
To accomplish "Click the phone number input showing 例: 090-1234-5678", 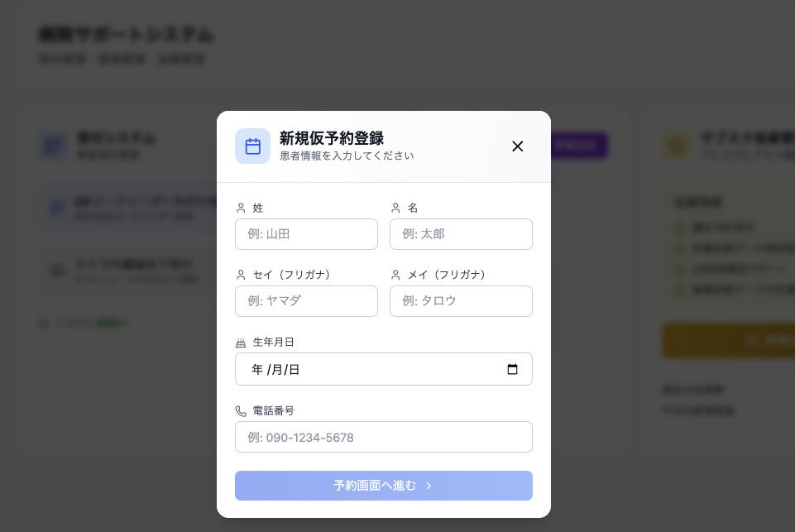I will pos(383,437).
